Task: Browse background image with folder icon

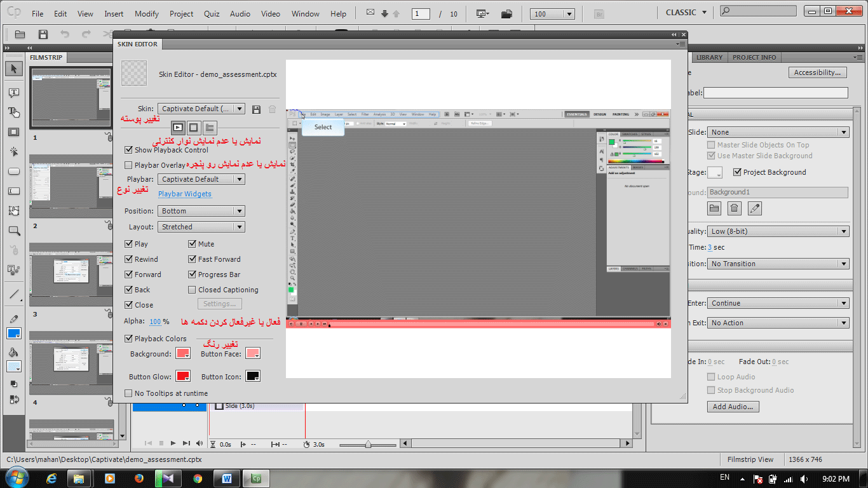Action: click(x=714, y=208)
